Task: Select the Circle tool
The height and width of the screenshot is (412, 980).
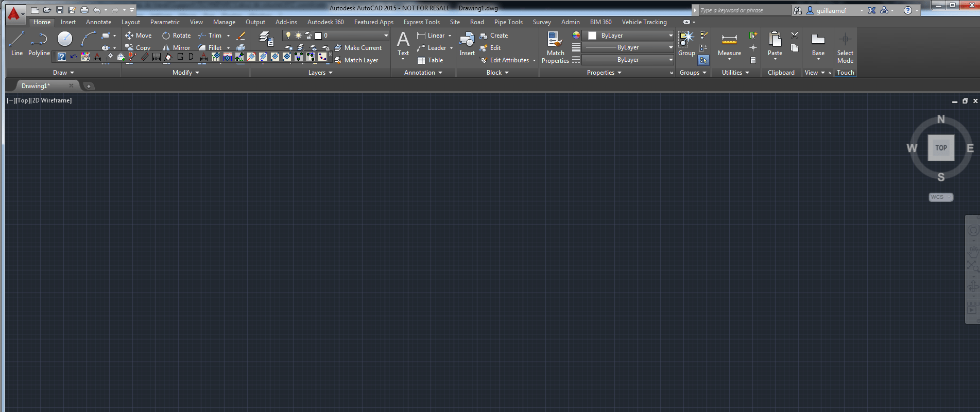Action: [x=65, y=39]
